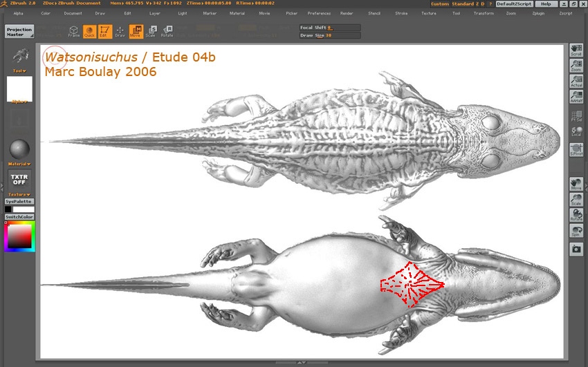Open the Color menu
The width and height of the screenshot is (588, 367).
pyautogui.click(x=46, y=14)
